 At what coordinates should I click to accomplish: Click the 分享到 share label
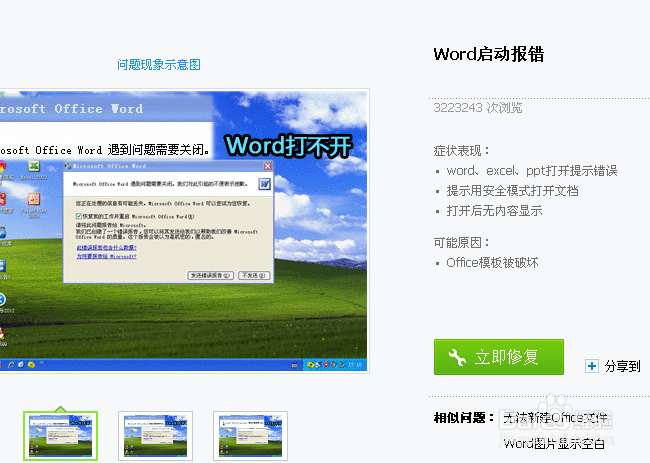pos(622,366)
